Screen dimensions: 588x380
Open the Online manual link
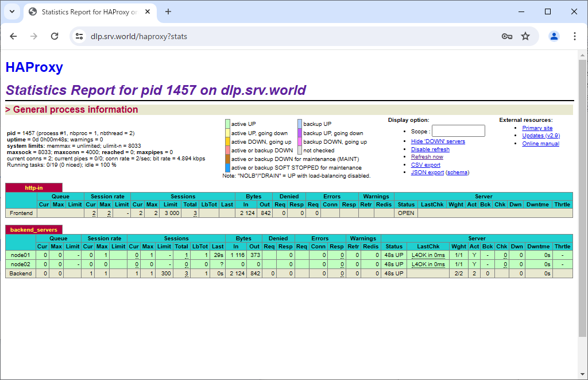[540, 144]
